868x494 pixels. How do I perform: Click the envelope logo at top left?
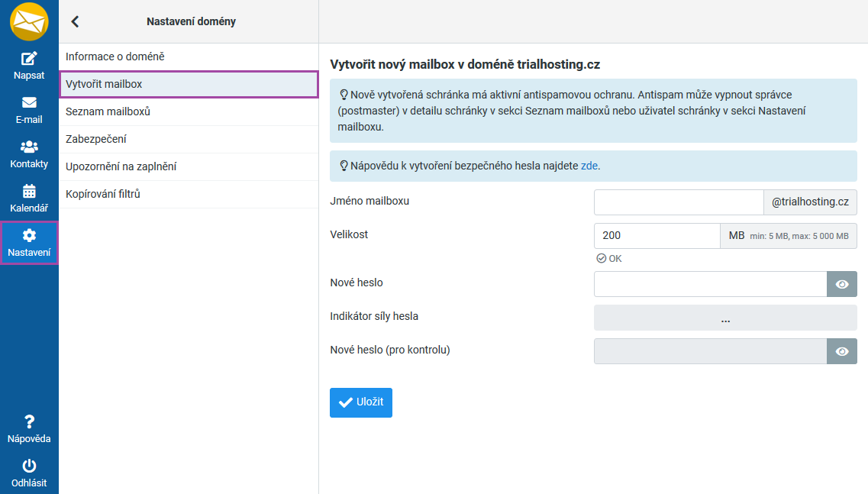(x=29, y=21)
